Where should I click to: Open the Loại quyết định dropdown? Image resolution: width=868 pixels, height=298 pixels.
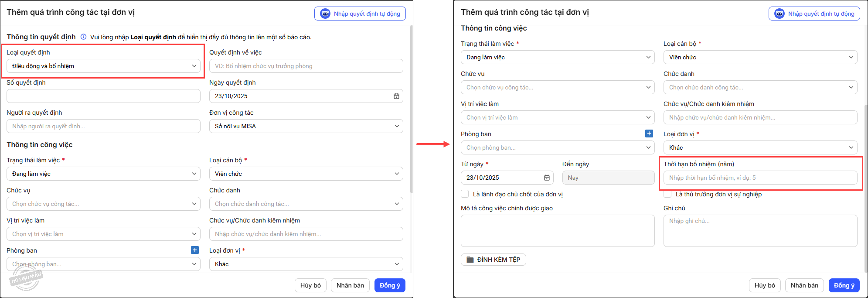tap(103, 66)
